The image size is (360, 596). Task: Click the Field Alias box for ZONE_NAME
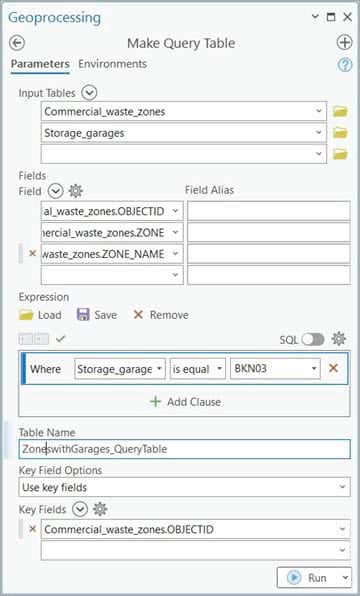(268, 254)
